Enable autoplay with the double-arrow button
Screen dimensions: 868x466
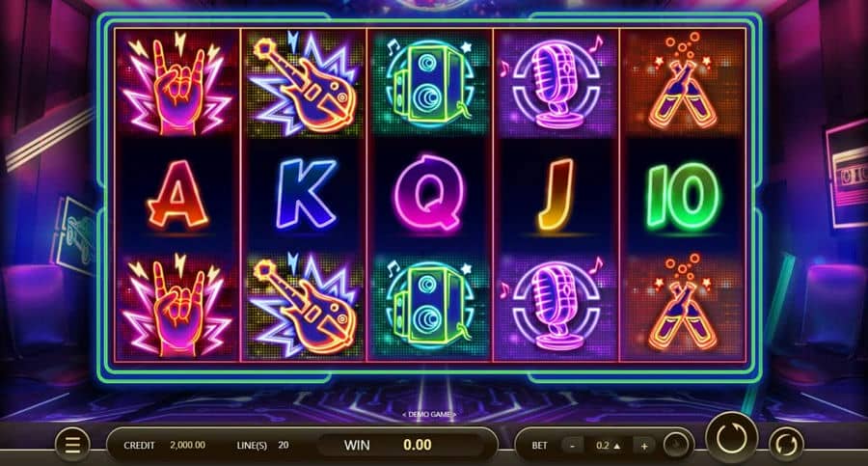pyautogui.click(x=786, y=445)
